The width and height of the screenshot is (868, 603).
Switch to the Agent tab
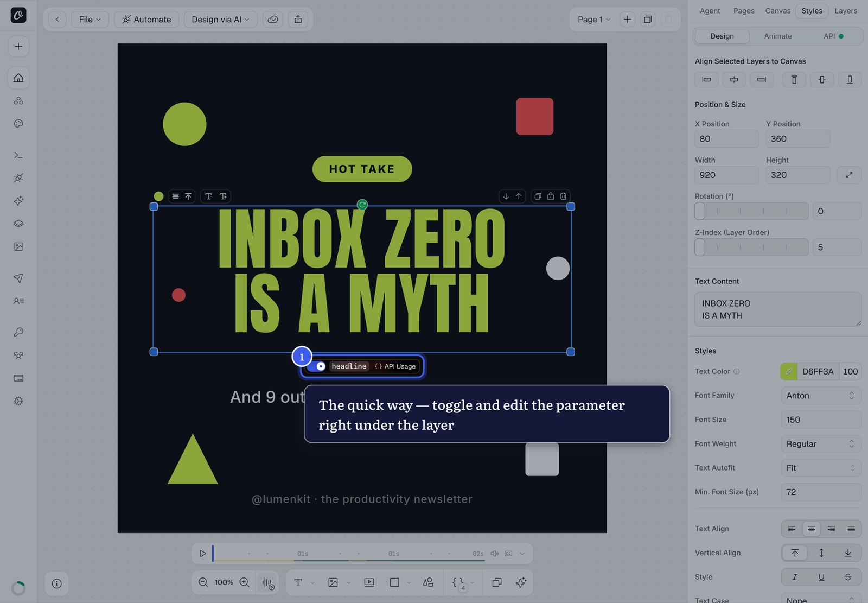click(710, 11)
